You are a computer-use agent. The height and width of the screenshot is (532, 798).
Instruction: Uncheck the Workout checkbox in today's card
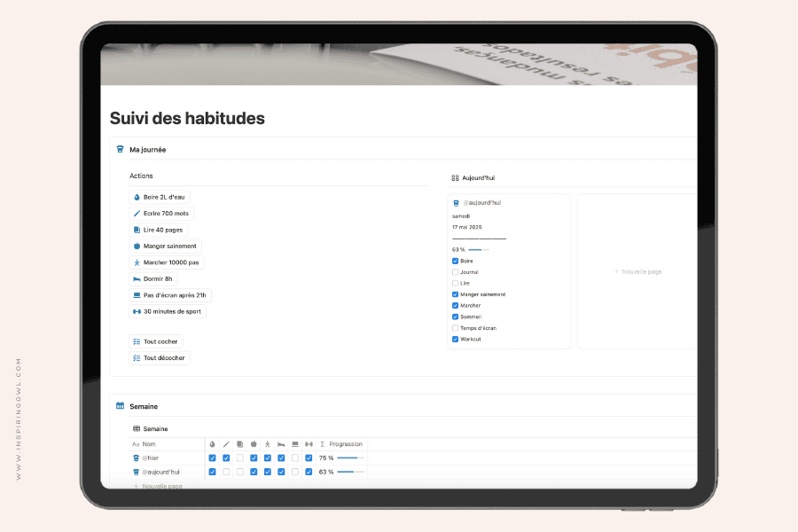tap(456, 339)
